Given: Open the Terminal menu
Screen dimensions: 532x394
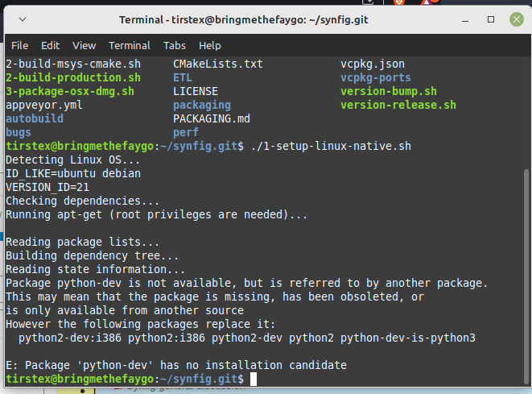Looking at the screenshot, I should 130,45.
